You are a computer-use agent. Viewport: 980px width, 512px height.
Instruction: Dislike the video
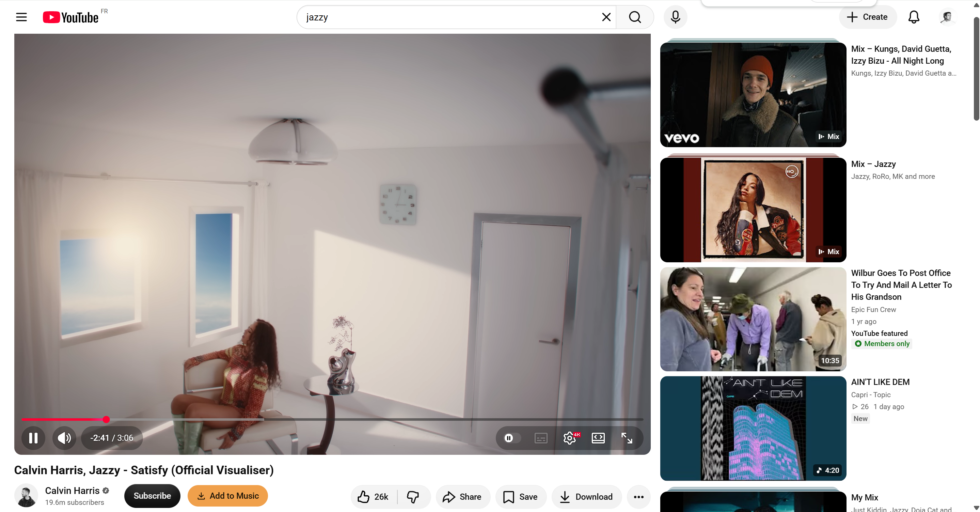(413, 497)
